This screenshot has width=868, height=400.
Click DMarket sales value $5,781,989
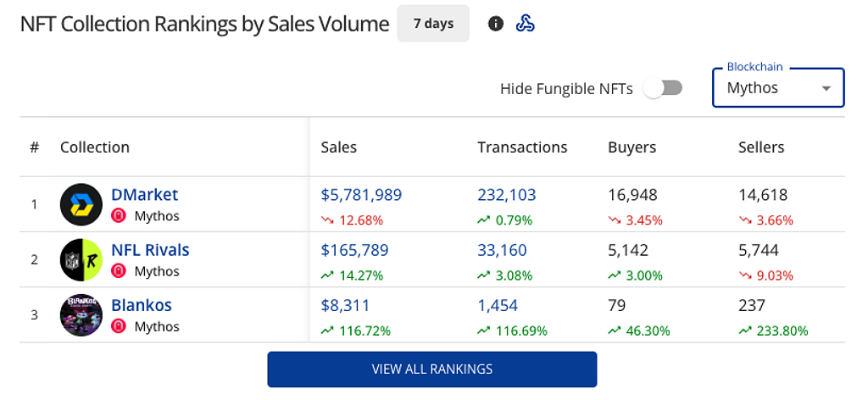click(x=361, y=195)
